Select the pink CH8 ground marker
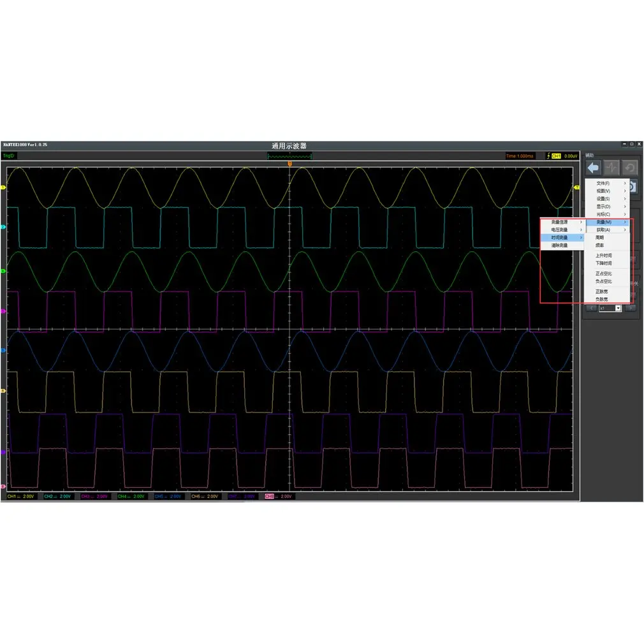The width and height of the screenshot is (644, 644). pyautogui.click(x=3, y=487)
